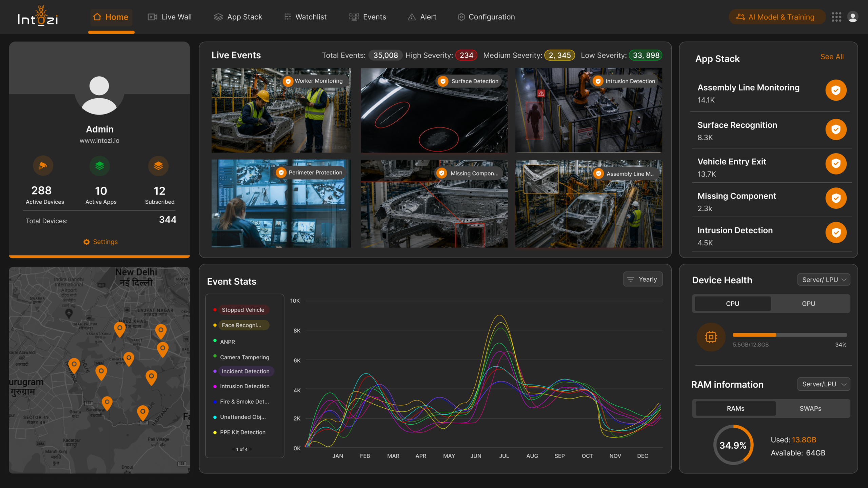Click the map pin near Hauz Khas
Image resolution: width=868 pixels, height=488 pixels.
[119, 329]
